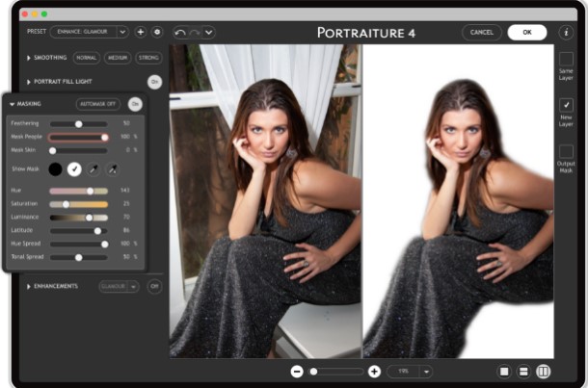588x388 pixels.
Task: Show mask on white background
Action: (74, 169)
